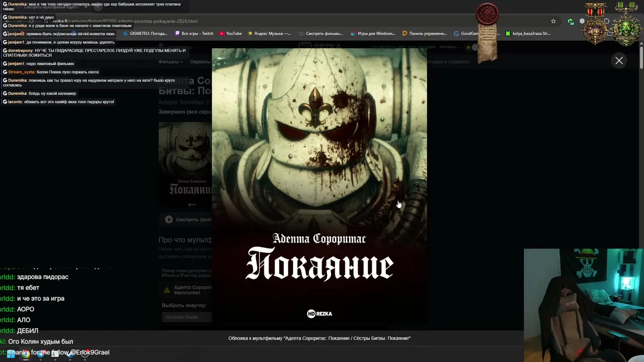The height and width of the screenshot is (362, 644).
Task: Click the rezka address bar URL
Action: tap(126, 21)
